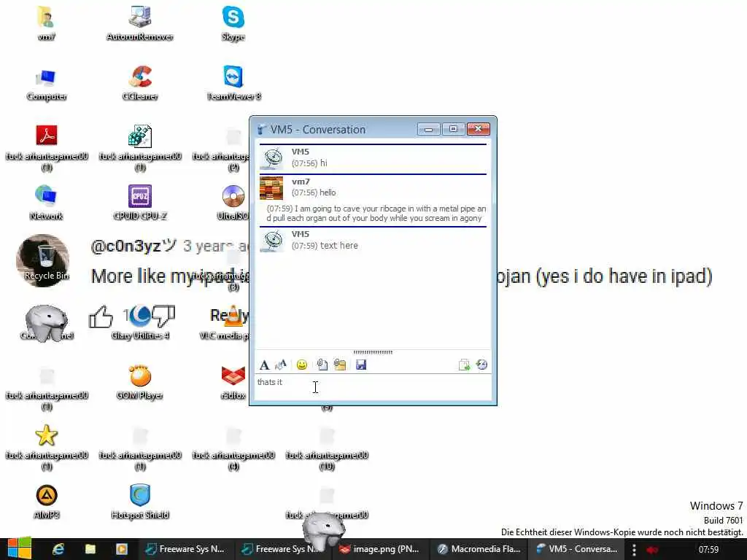Click the dotted splitter handle above the chat toolbar
Image resolution: width=747 pixels, height=560 pixels.
tap(373, 352)
